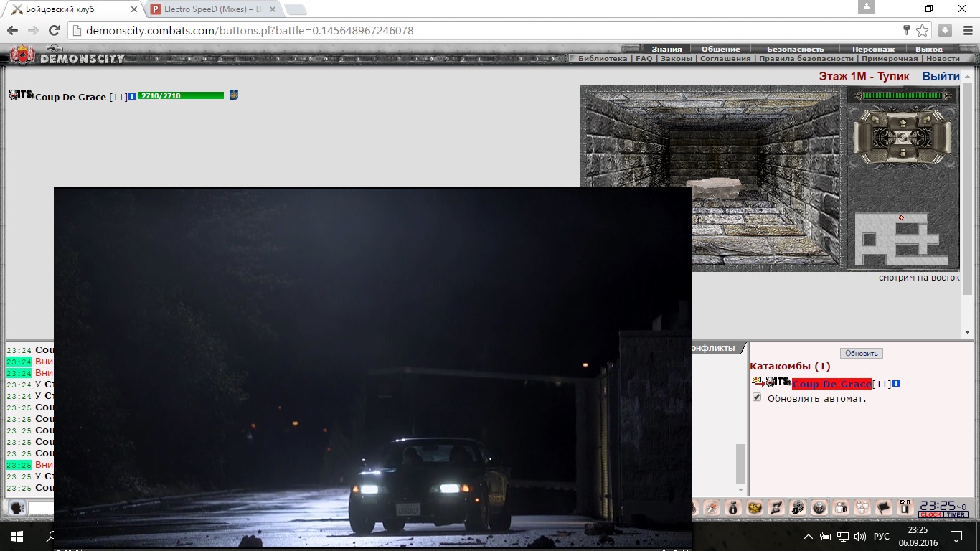Switch the game clock to CLOCK mode

(930, 514)
